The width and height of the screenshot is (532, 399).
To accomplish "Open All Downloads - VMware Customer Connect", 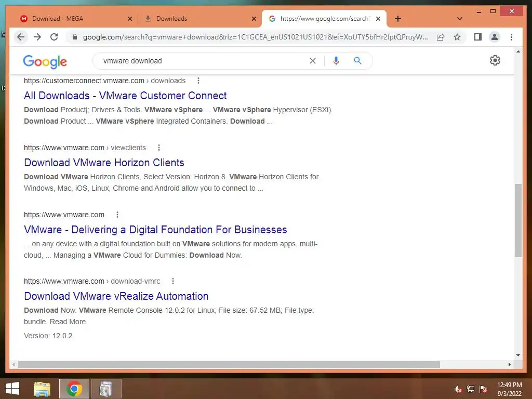I will 125,96.
